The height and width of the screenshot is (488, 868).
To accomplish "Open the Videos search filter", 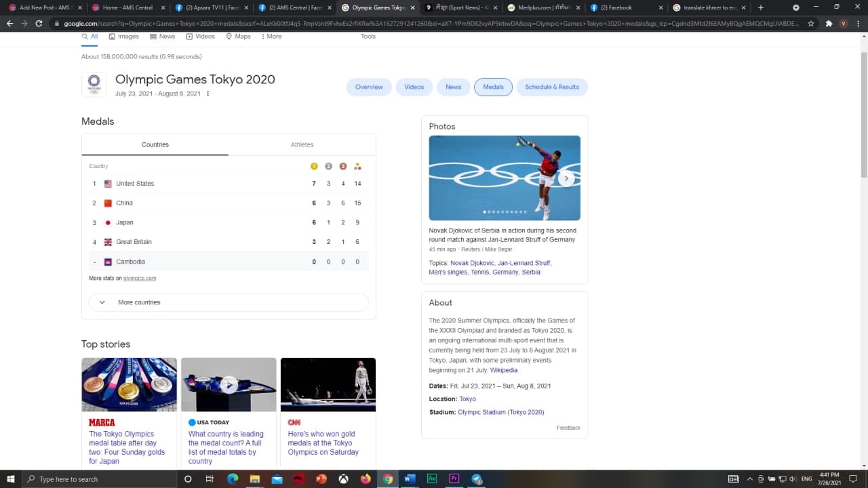I will click(200, 37).
